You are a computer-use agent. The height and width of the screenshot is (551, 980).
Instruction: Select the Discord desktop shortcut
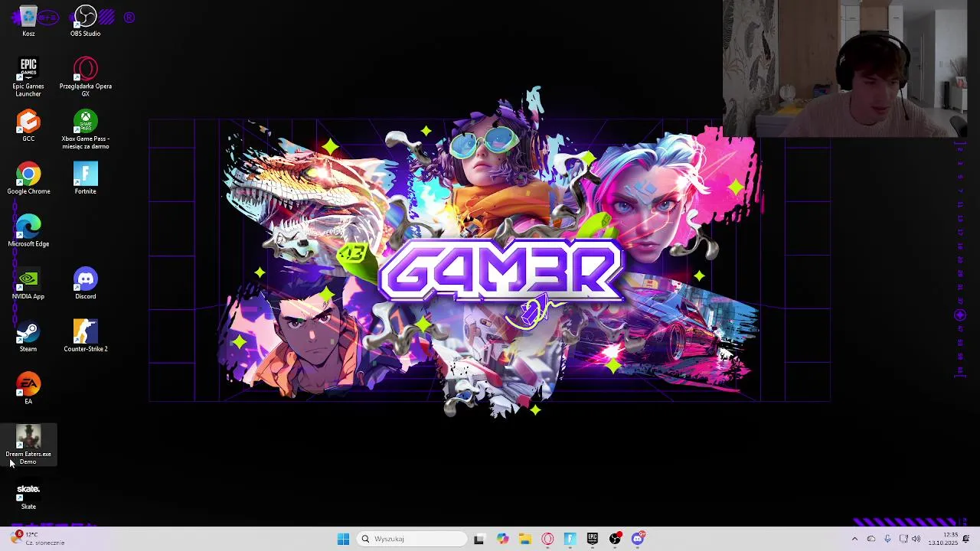pos(85,284)
